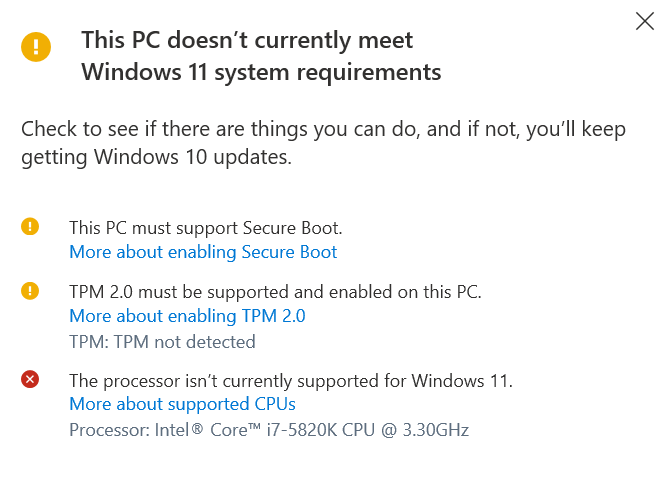Viewport: 664px width, 478px height.
Task: Click 'This PC doesn't currently meet' heading line
Action: click(x=247, y=40)
